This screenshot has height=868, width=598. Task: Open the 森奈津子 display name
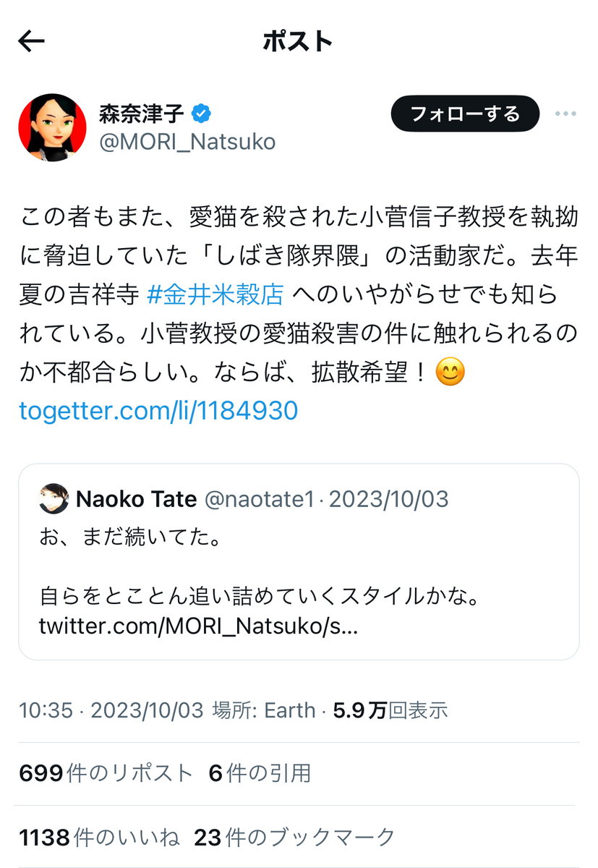pos(142,114)
